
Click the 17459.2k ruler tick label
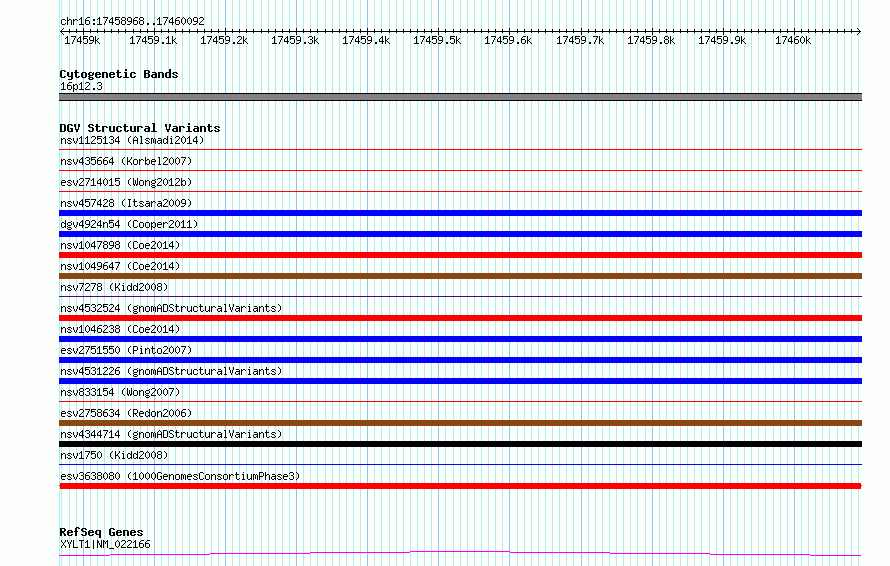click(224, 40)
